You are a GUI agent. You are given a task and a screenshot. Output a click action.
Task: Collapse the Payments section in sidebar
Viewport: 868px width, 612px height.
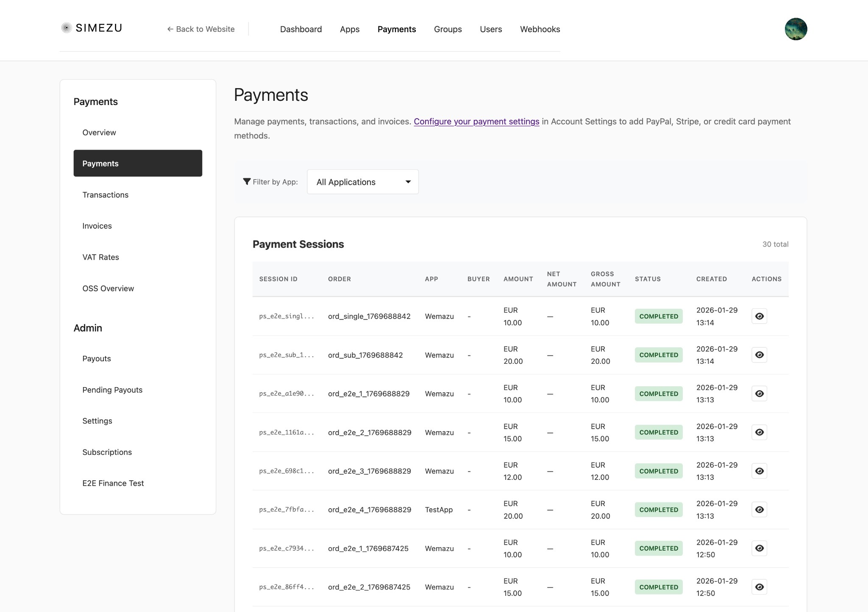[x=96, y=102]
